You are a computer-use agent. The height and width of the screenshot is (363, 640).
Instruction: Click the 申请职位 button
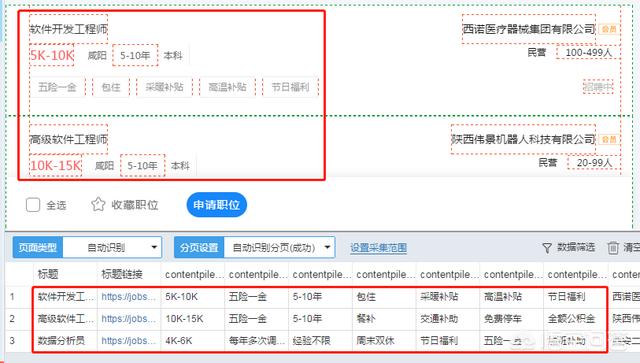click(x=216, y=205)
